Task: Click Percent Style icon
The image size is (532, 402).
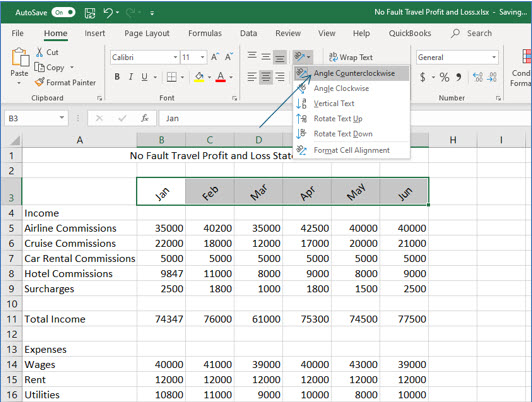Action: 444,77
